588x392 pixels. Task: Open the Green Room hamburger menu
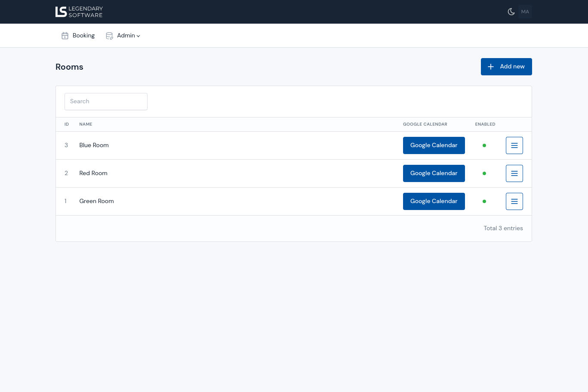(x=514, y=201)
